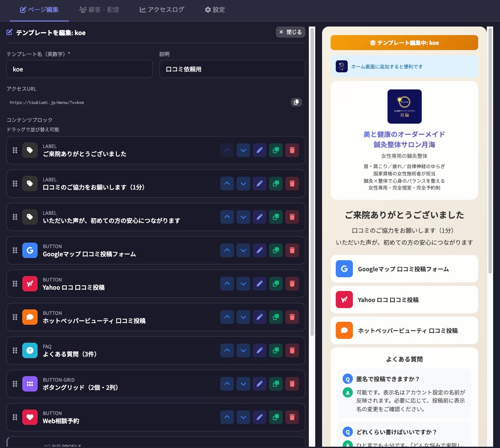Image resolution: width=500 pixels, height=448 pixels.
Task: Click the テンプレートを編集: koe heading
Action: click(x=51, y=33)
